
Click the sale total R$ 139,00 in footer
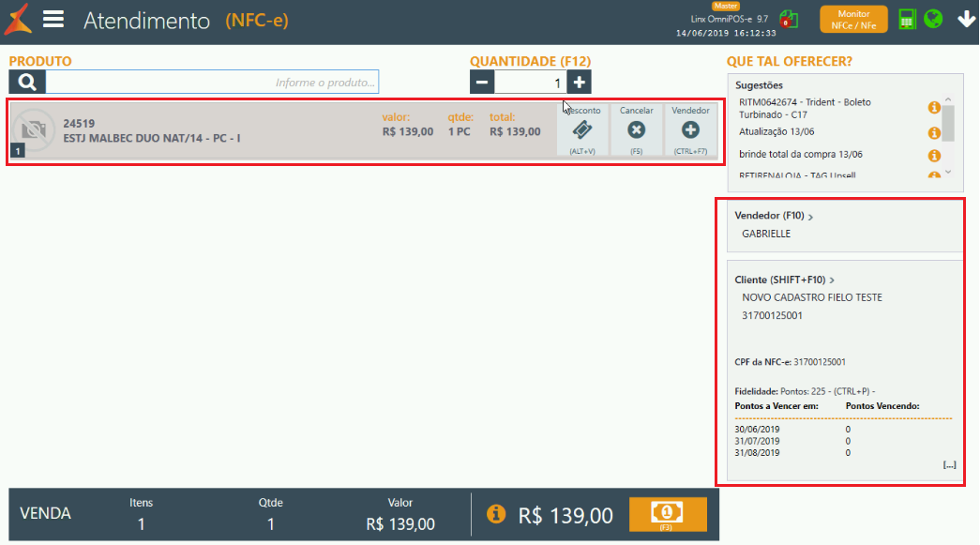[x=565, y=515]
